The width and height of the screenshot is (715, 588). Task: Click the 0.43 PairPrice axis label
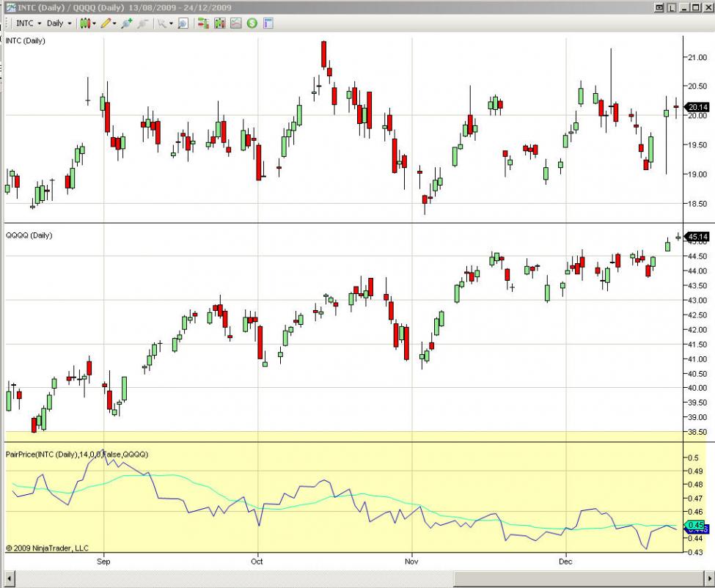(x=695, y=552)
